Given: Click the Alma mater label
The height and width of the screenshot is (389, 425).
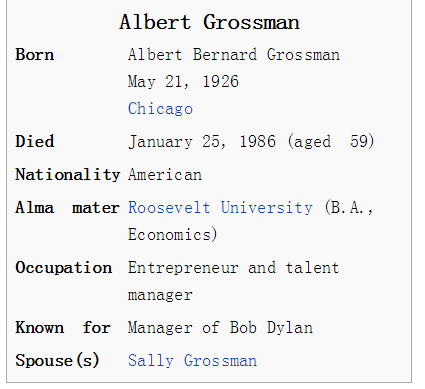Looking at the screenshot, I should (x=67, y=208).
